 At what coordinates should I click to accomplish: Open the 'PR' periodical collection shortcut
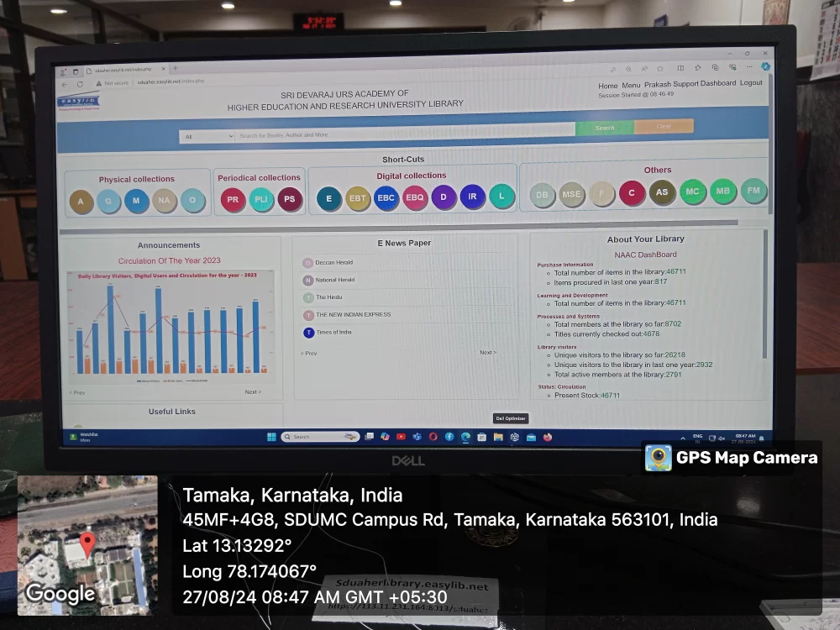coord(233,200)
